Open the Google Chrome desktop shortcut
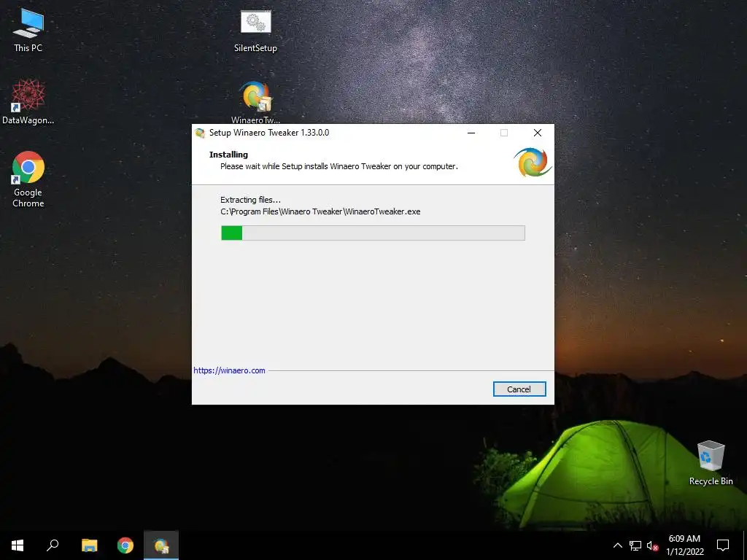Screen dimensions: 747x560 coord(28,179)
